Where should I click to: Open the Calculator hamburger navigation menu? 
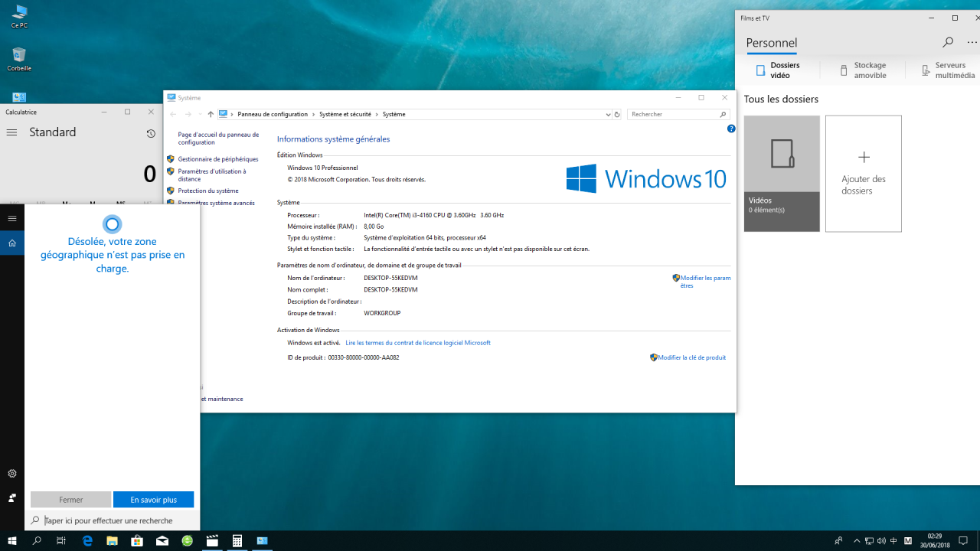click(11, 132)
